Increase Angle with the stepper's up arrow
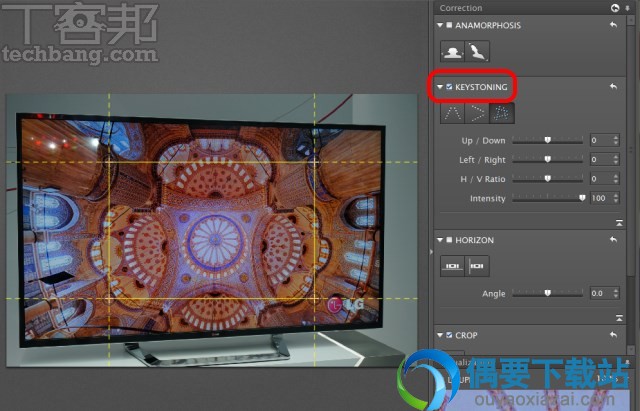 [616, 290]
